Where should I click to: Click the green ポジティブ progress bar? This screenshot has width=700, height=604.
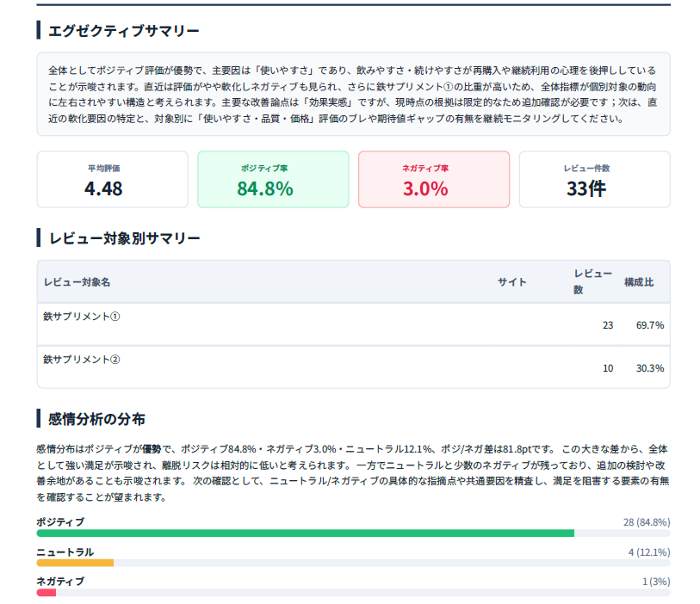[x=306, y=533]
